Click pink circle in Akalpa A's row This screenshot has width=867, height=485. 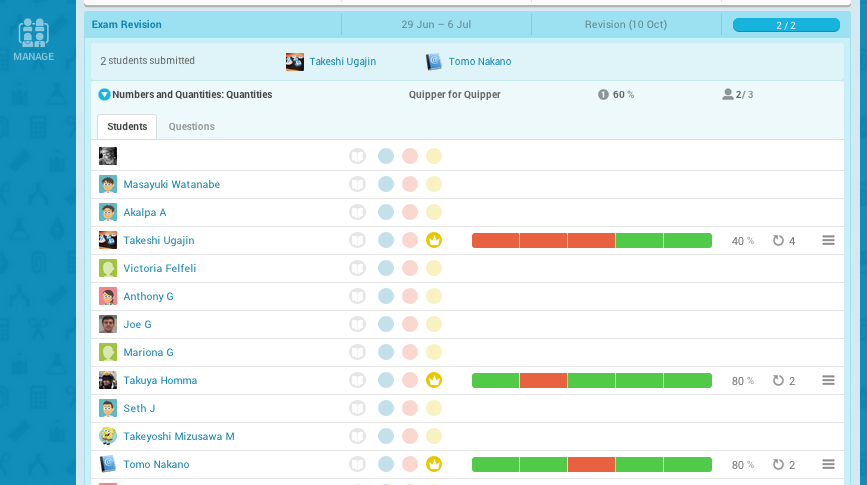click(410, 212)
